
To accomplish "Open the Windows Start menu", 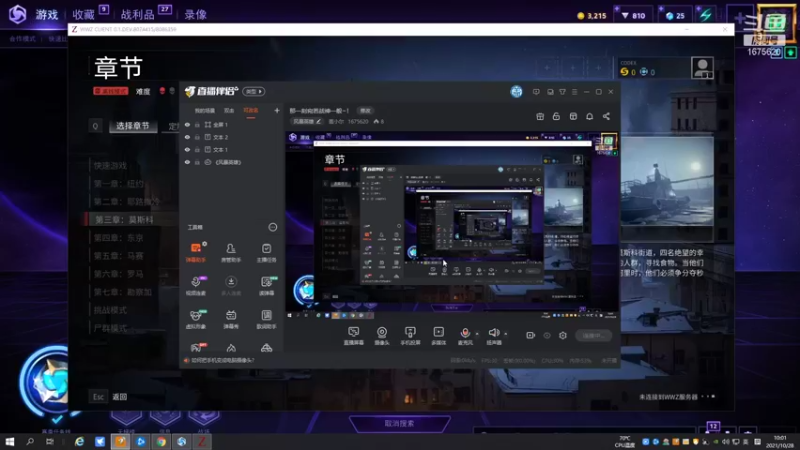I will coord(10,442).
